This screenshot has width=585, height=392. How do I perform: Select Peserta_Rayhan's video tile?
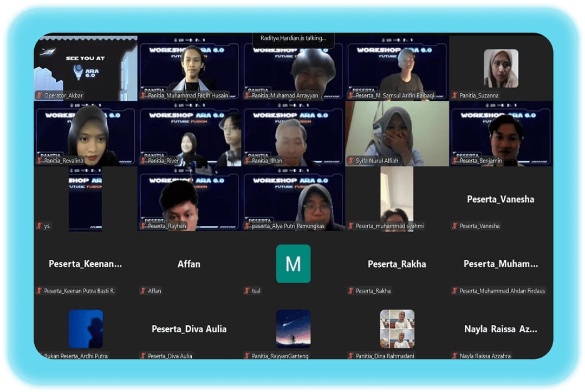[190, 199]
